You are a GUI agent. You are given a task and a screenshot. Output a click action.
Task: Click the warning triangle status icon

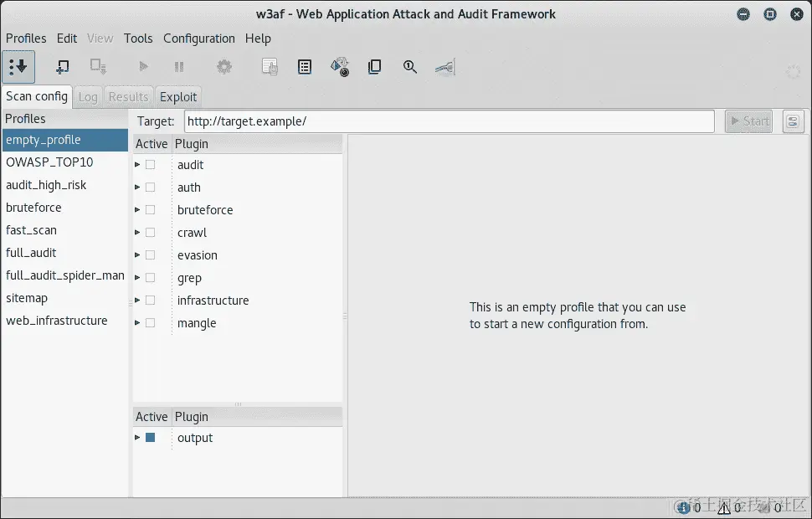(724, 507)
